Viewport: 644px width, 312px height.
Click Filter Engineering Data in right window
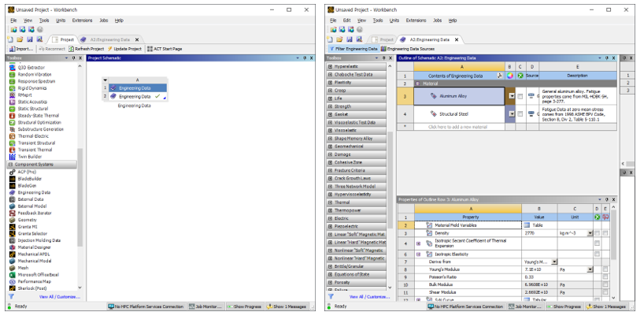click(x=353, y=49)
